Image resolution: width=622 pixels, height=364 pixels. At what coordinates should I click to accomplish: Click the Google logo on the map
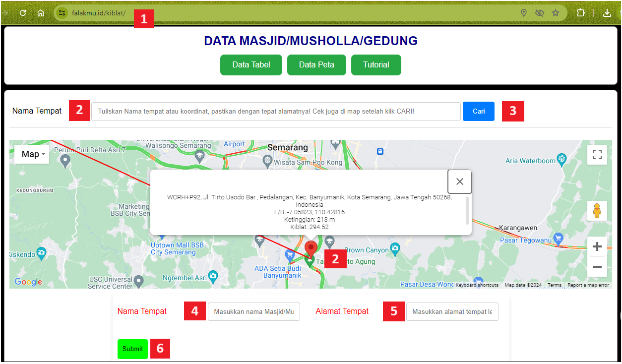(28, 282)
